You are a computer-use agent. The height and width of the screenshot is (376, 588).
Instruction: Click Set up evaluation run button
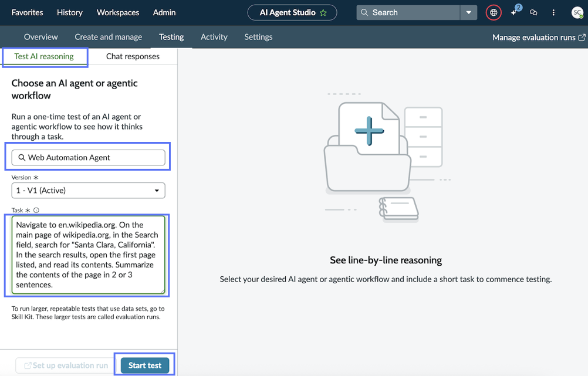click(66, 365)
